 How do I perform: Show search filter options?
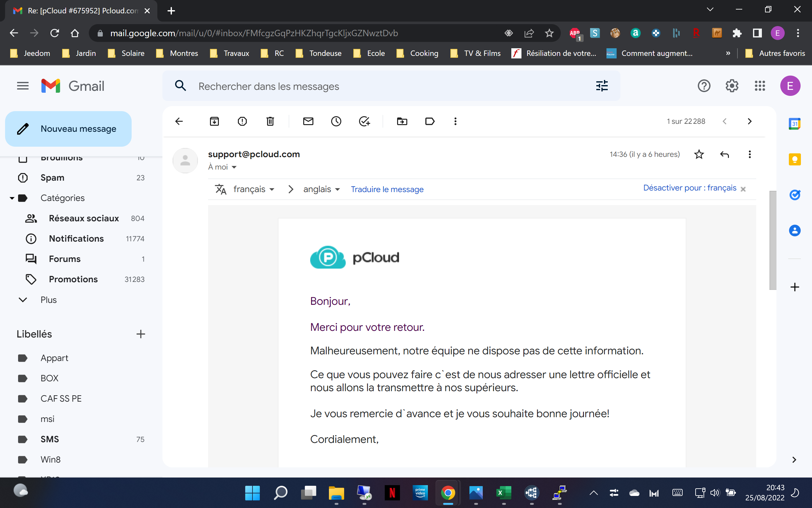(602, 86)
